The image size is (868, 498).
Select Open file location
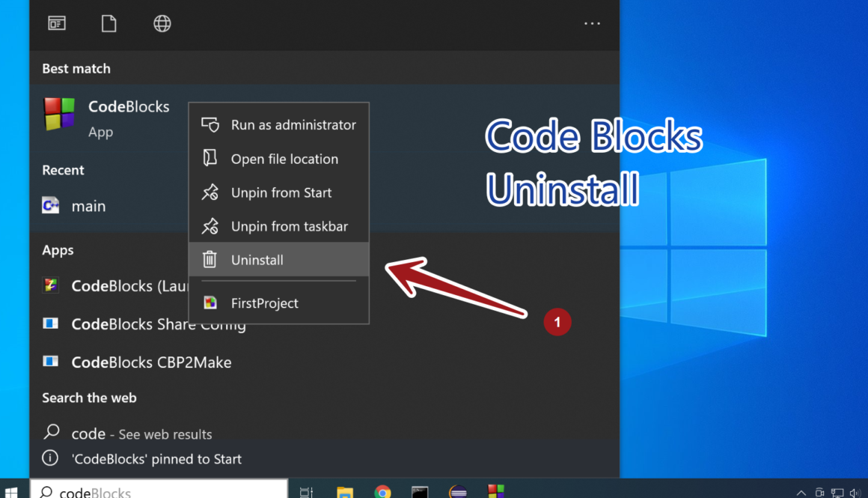pyautogui.click(x=284, y=159)
